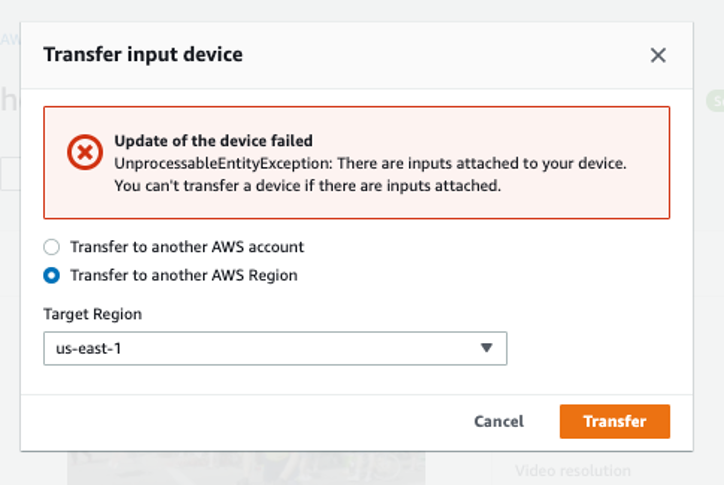Image resolution: width=725 pixels, height=485 pixels.
Task: Click the dimmed video thumbnail behind dialog
Action: 246,468
